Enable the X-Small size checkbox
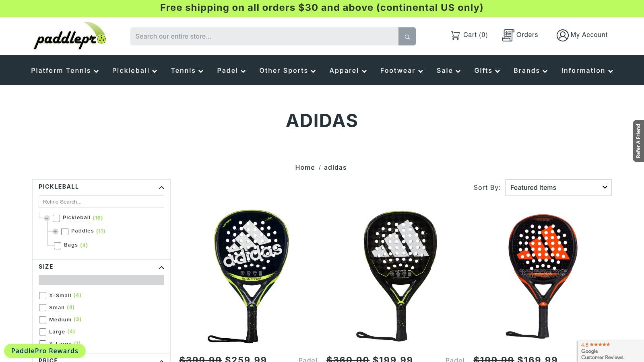 tap(43, 296)
